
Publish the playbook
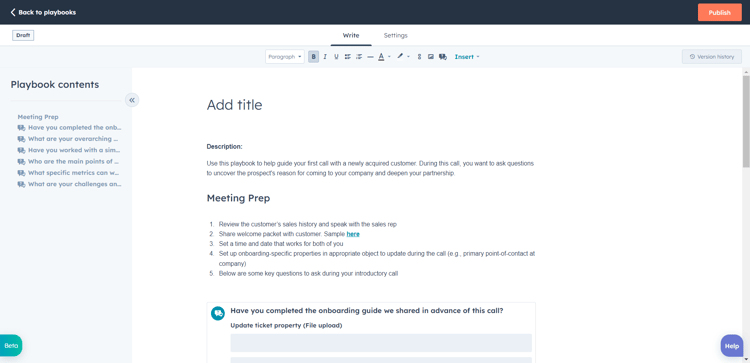(719, 12)
